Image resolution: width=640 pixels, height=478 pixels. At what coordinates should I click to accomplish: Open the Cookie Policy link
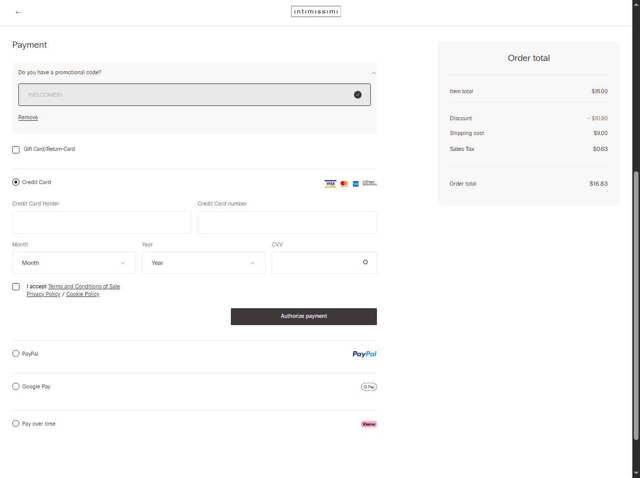point(83,294)
